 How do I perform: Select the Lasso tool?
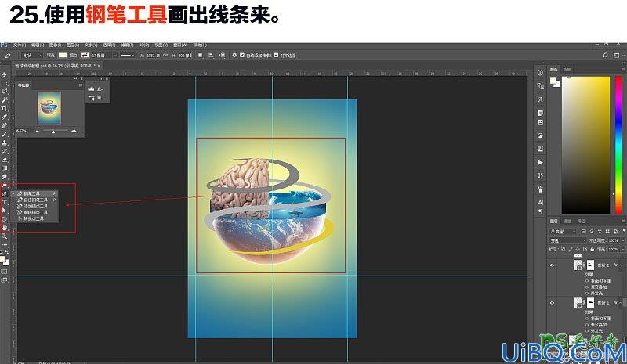tap(5, 92)
